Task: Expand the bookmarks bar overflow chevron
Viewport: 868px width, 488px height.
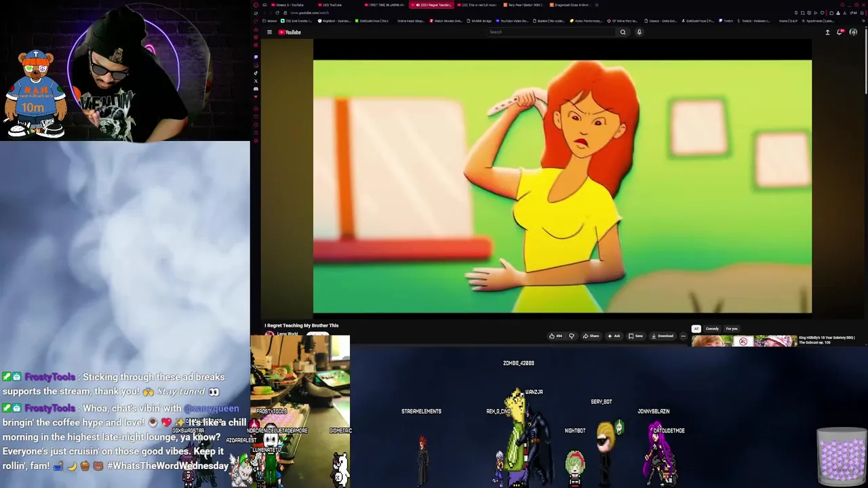Action: coord(863,21)
